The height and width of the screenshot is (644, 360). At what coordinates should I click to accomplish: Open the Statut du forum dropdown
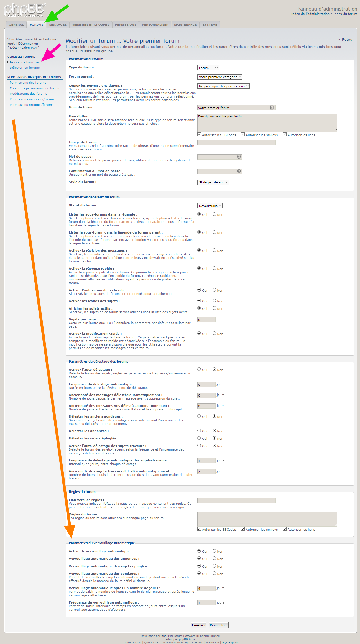click(x=210, y=206)
